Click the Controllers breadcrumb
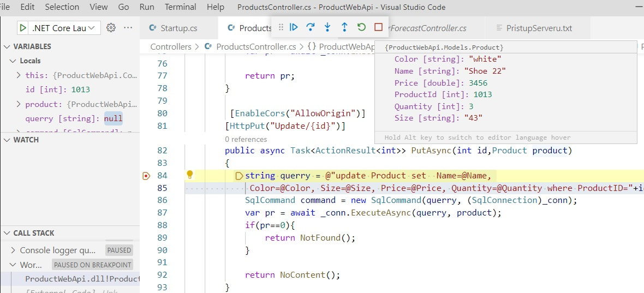The image size is (644, 293). pos(171,46)
